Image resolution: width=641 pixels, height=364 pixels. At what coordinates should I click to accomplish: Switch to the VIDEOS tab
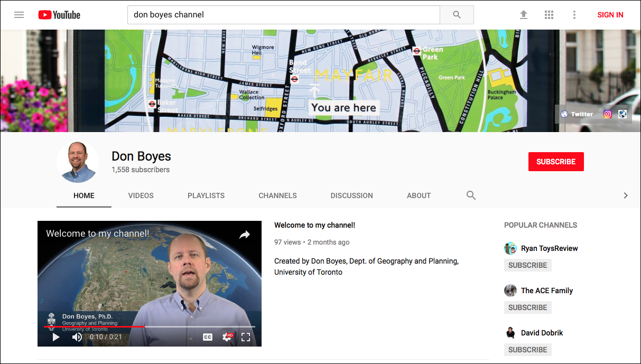click(x=141, y=195)
